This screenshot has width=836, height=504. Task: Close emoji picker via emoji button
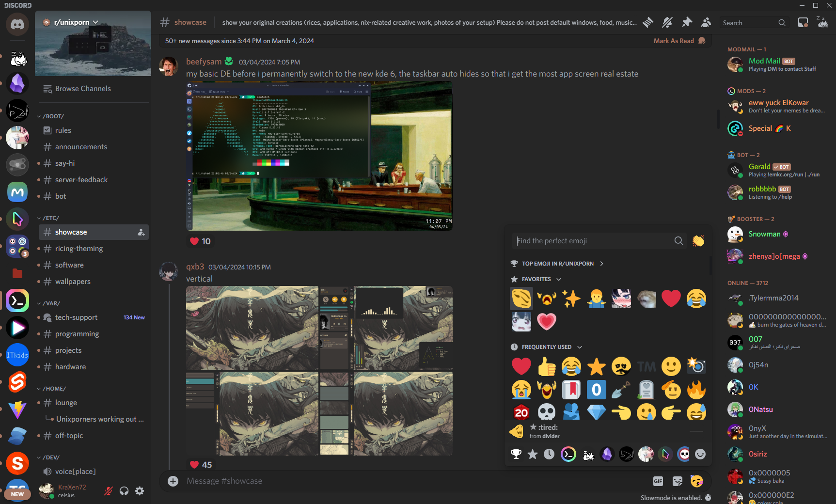tap(696, 481)
